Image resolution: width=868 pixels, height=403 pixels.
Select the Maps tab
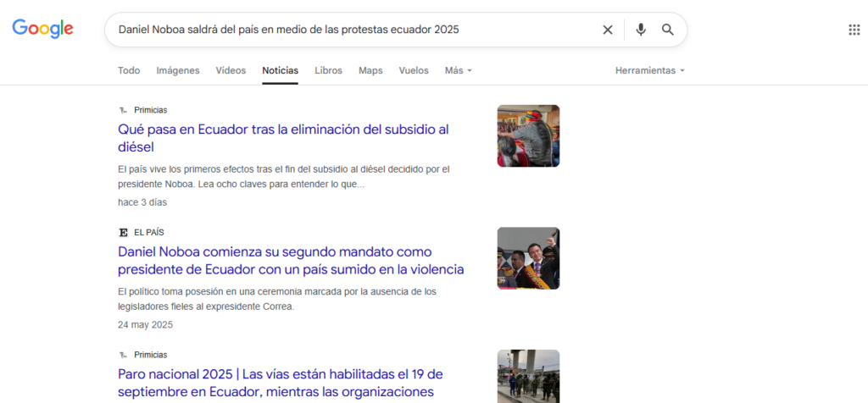pyautogui.click(x=370, y=70)
